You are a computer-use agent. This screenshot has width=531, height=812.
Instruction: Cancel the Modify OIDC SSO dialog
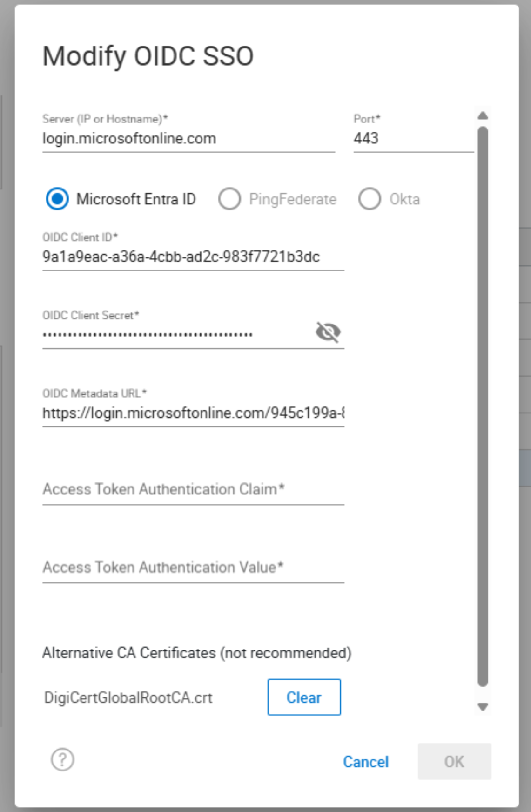(366, 762)
